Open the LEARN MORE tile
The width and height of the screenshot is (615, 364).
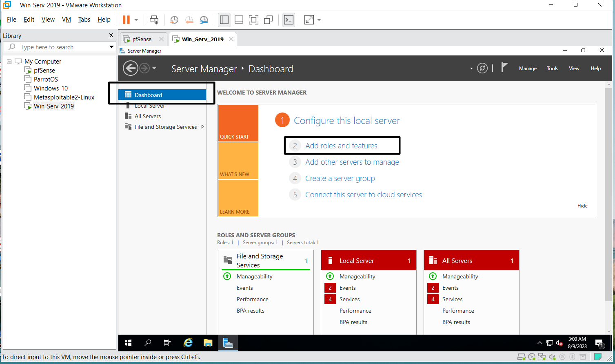(238, 198)
